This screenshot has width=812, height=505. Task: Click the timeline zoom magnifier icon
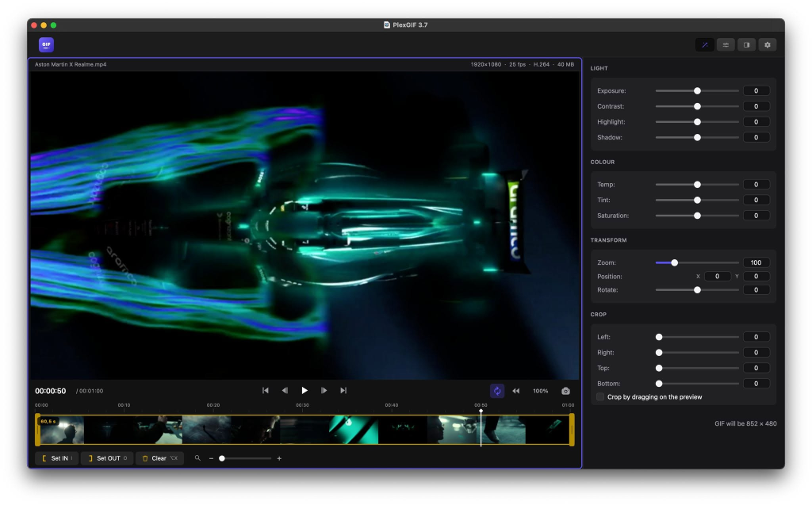pyautogui.click(x=197, y=458)
